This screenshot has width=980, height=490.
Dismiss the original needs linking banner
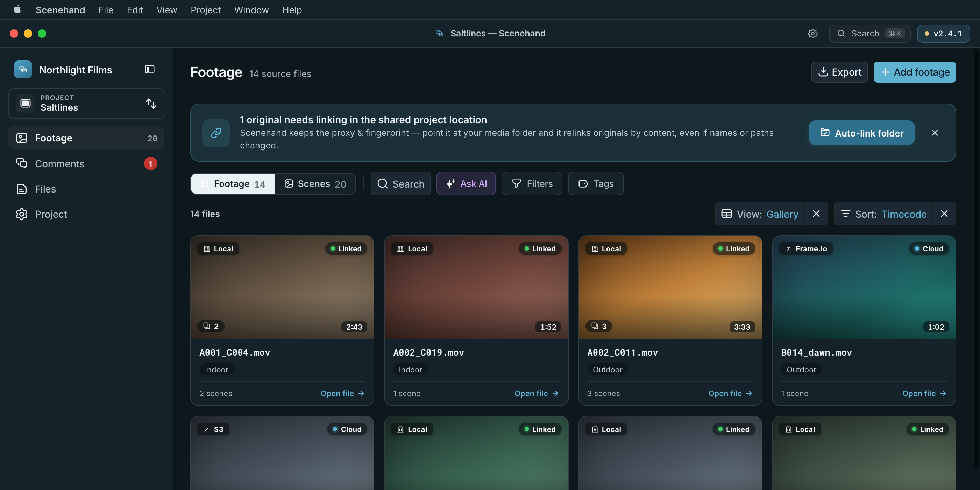point(935,133)
